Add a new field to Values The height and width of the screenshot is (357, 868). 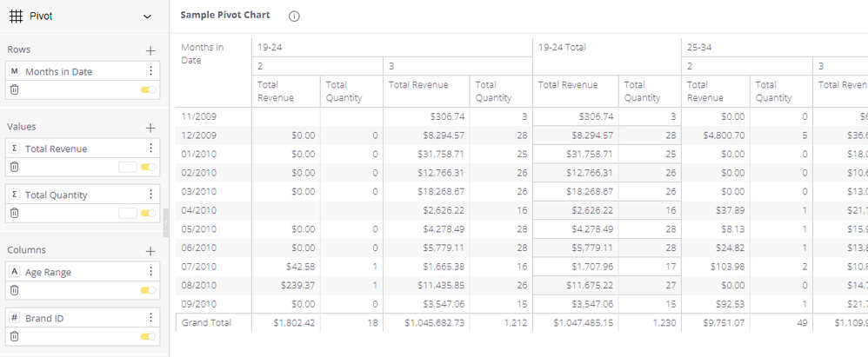[150, 128]
